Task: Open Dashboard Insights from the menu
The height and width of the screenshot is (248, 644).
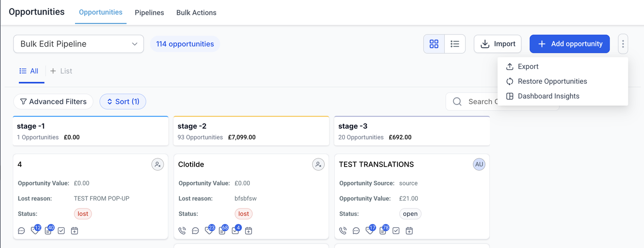Action: [x=548, y=96]
